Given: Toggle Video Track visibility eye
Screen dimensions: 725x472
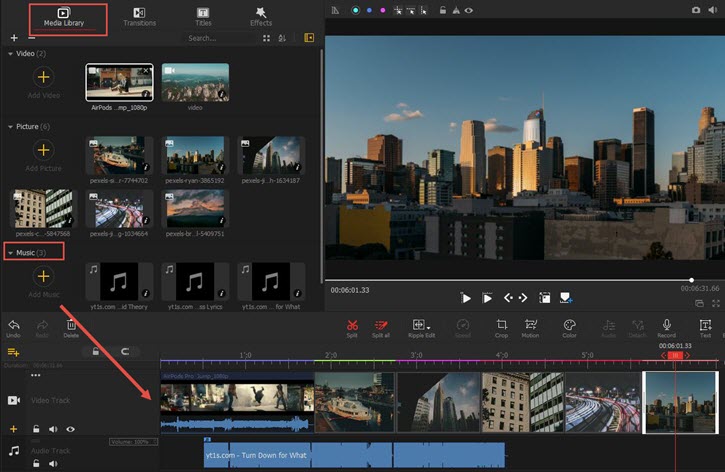Looking at the screenshot, I should (x=68, y=429).
